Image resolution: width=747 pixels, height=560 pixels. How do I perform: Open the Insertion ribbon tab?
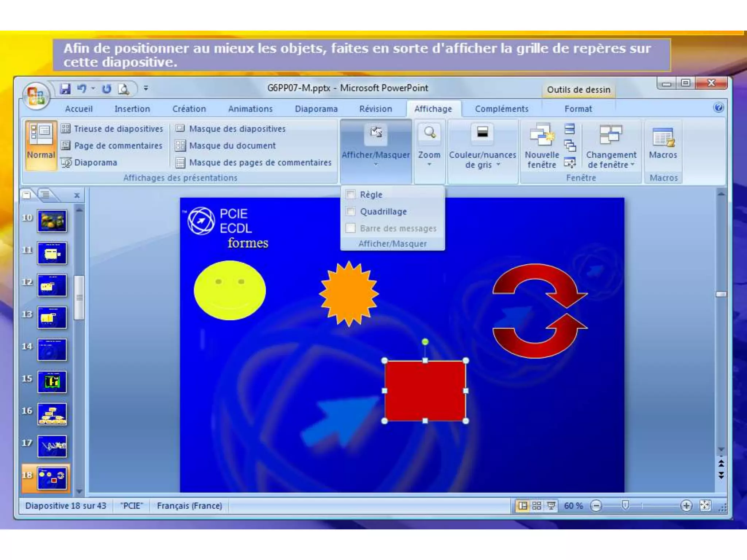point(132,109)
